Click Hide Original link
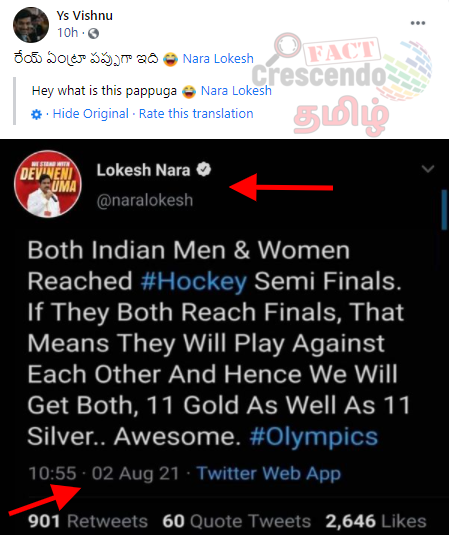 (90, 114)
